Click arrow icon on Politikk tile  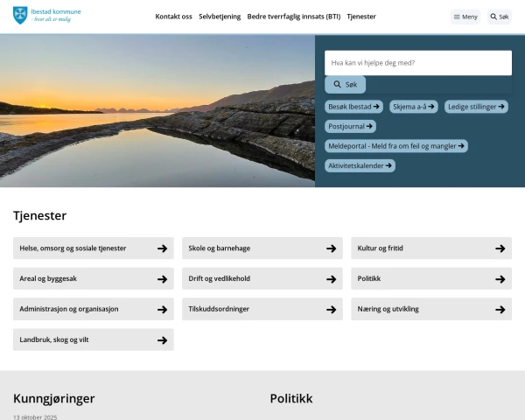(500, 279)
